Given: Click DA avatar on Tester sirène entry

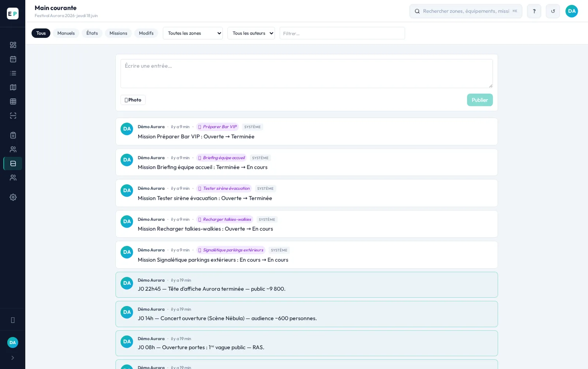Looking at the screenshot, I should pyautogui.click(x=127, y=191).
